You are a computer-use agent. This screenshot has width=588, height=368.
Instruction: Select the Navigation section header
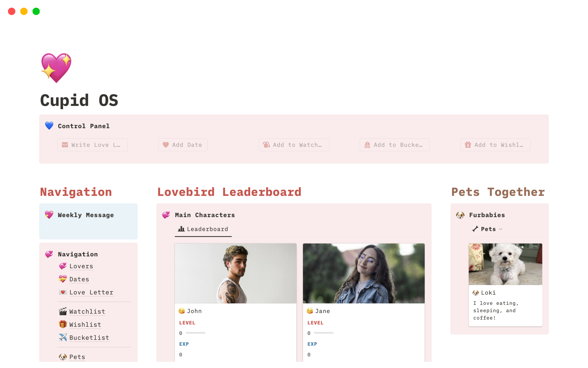pos(77,191)
